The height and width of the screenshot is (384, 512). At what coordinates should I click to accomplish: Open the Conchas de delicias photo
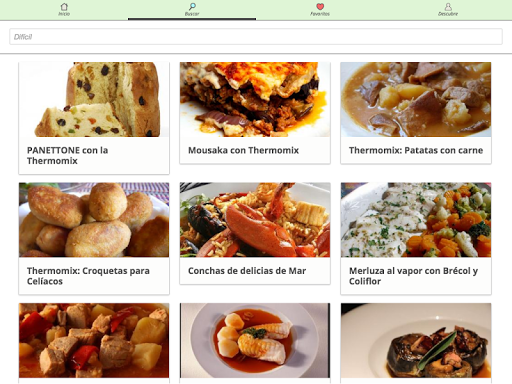tap(255, 220)
